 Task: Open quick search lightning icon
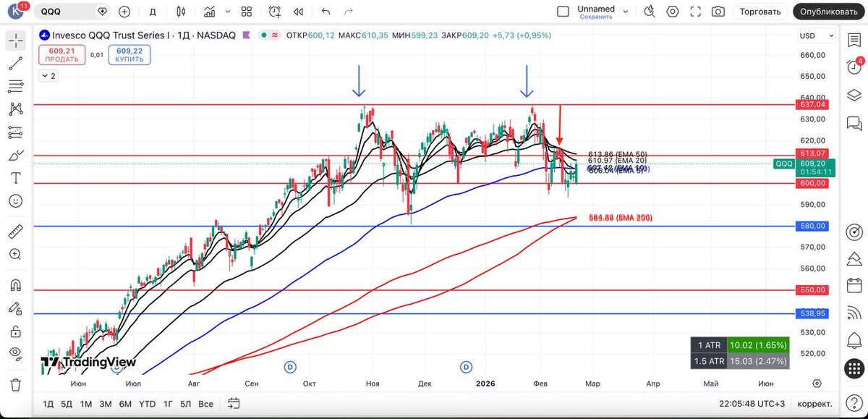point(649,12)
